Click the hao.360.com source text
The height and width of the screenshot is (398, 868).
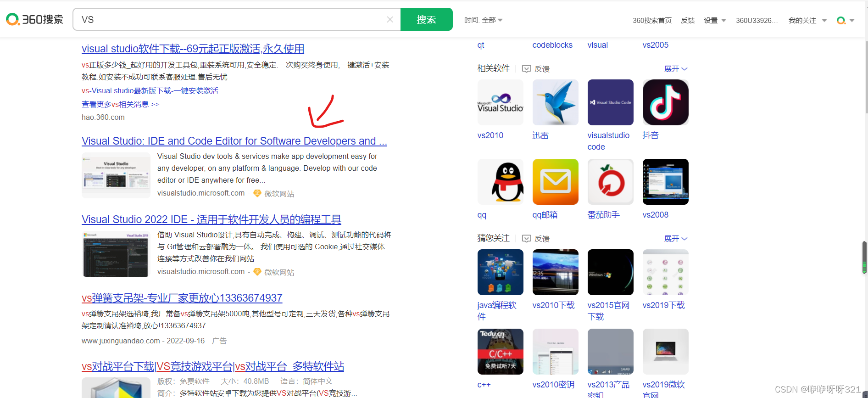(x=103, y=118)
